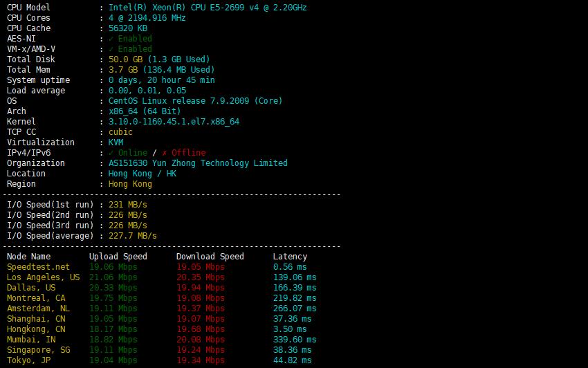Click System uptime value 0 days, 20 hour 45 min

point(162,80)
